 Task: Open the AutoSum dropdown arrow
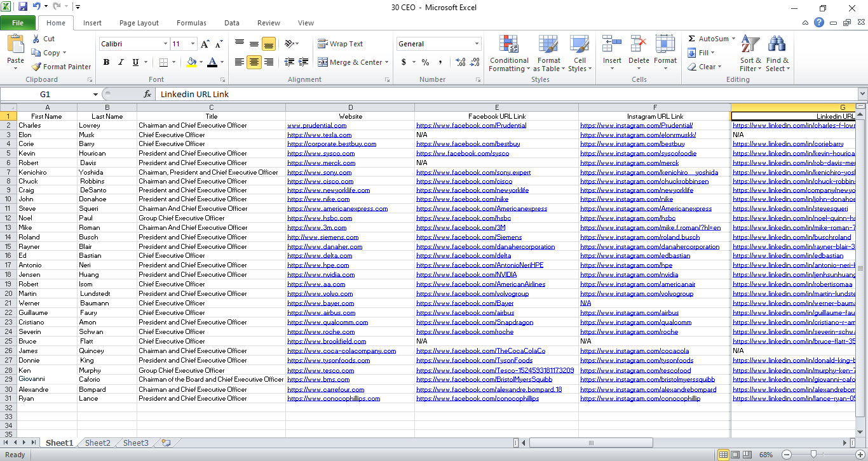(733, 39)
